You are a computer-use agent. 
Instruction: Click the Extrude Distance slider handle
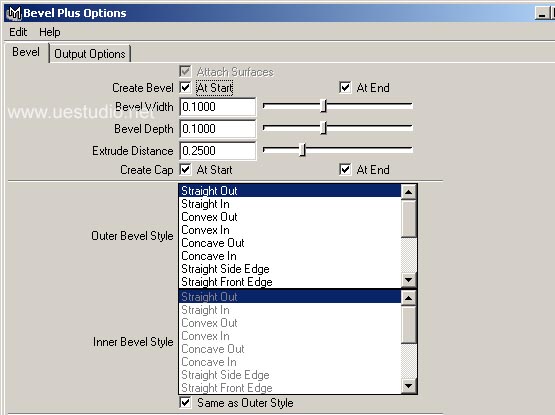coord(302,150)
